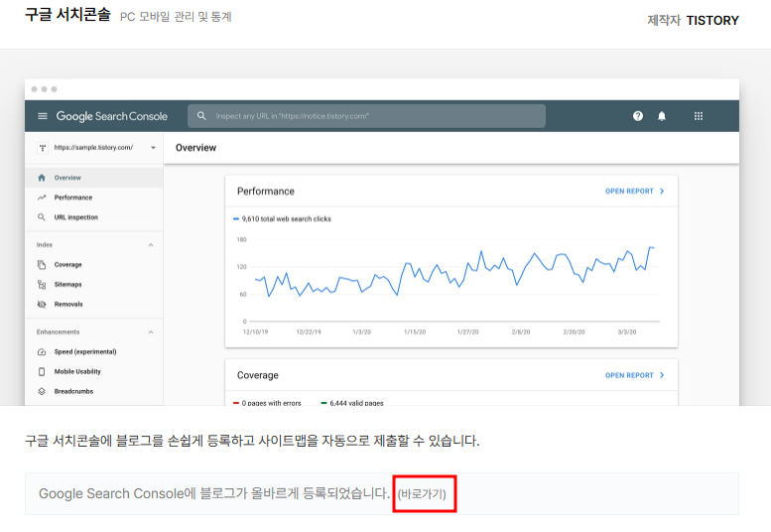Screen dimensions: 771x532
Task: Open the Coverage report link
Action: (x=634, y=375)
